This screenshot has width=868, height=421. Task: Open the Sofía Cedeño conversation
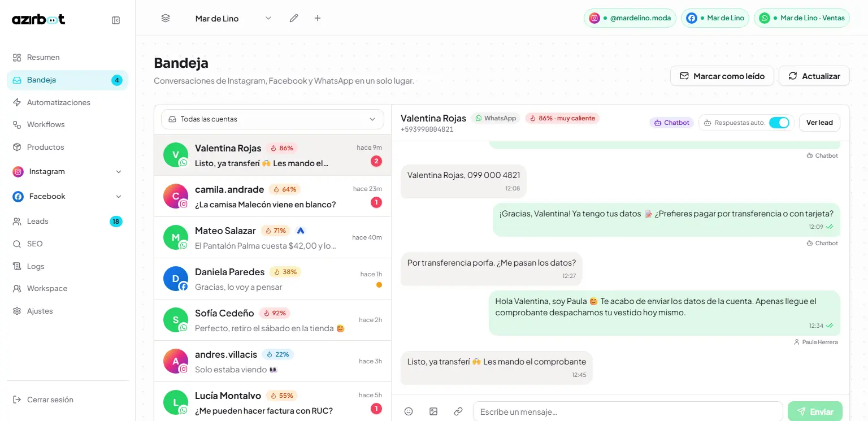pos(272,320)
